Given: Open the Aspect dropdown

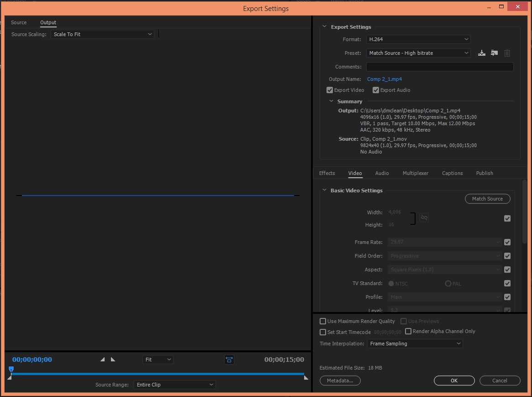Looking at the screenshot, I should tap(444, 270).
